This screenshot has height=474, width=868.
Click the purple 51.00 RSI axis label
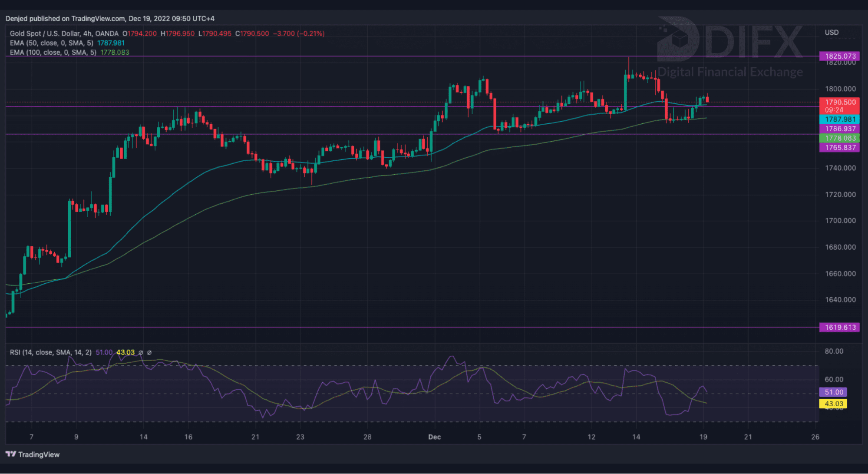coord(833,392)
